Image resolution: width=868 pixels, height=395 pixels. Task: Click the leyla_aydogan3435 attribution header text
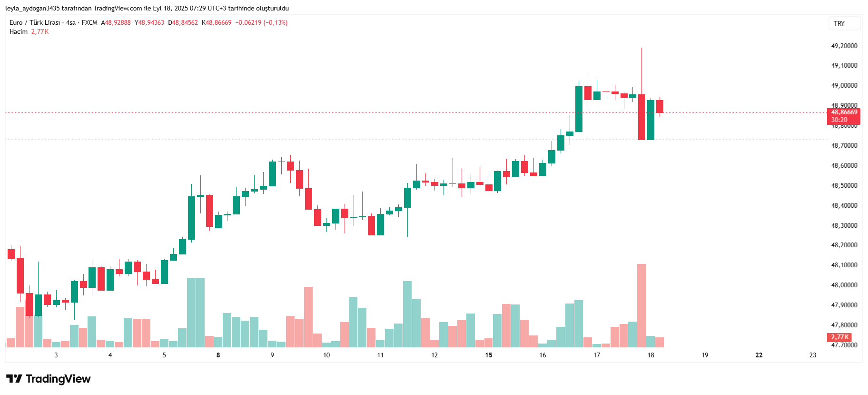(147, 8)
